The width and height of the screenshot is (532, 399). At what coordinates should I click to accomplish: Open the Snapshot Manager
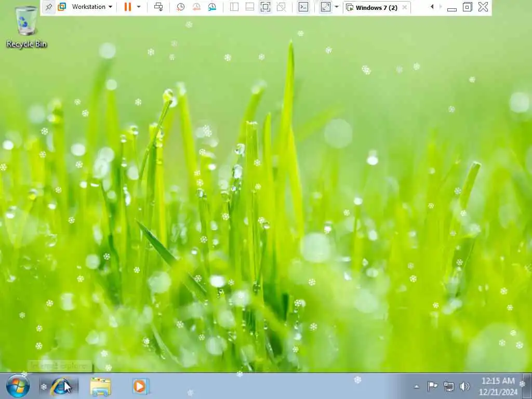click(212, 7)
